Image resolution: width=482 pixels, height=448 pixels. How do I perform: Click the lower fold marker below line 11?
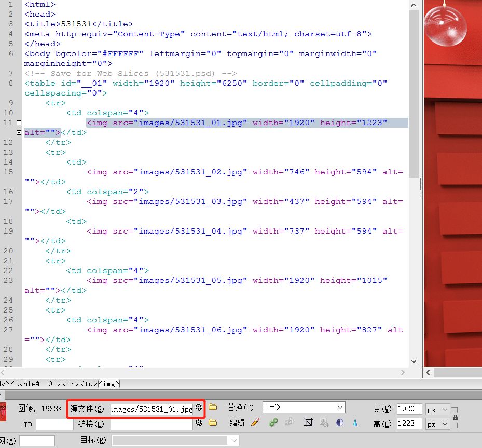click(x=19, y=133)
